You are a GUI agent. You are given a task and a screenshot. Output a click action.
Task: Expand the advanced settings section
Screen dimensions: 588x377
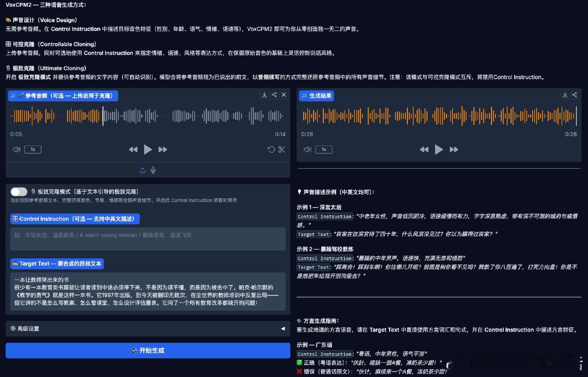click(x=148, y=328)
